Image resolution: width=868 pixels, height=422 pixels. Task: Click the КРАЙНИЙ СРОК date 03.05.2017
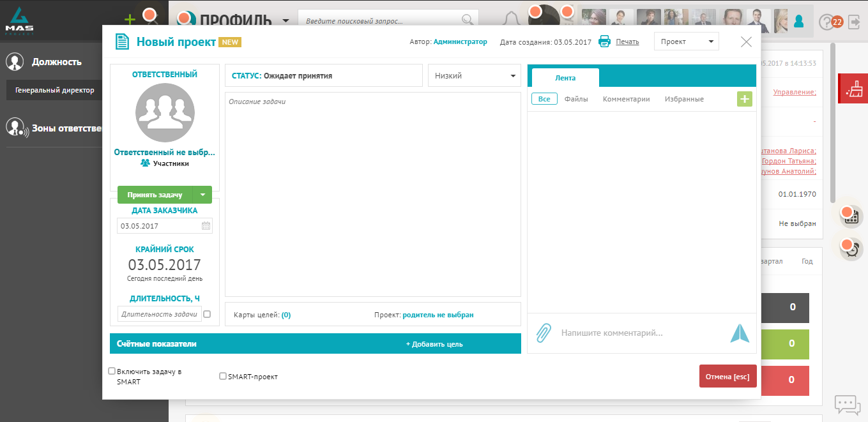(x=165, y=265)
